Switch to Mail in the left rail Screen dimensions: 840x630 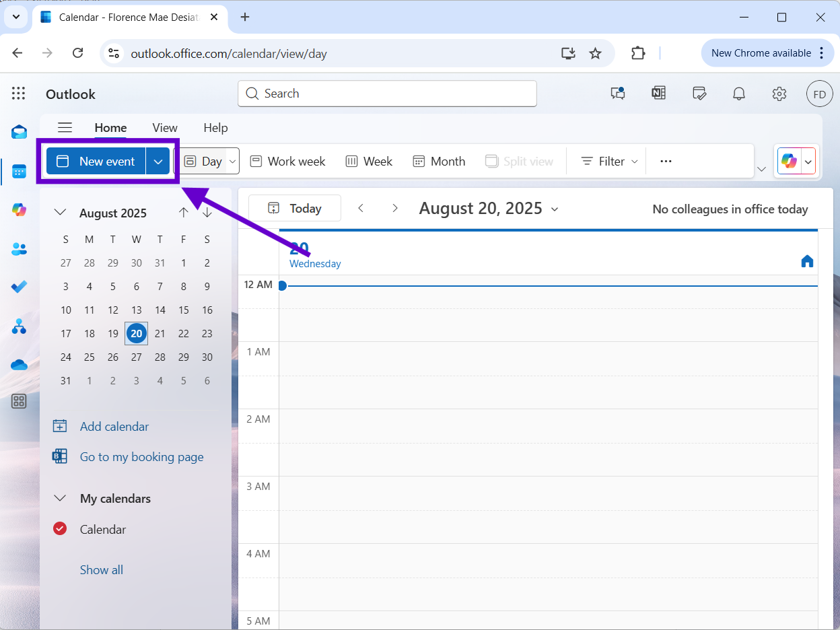pyautogui.click(x=19, y=132)
